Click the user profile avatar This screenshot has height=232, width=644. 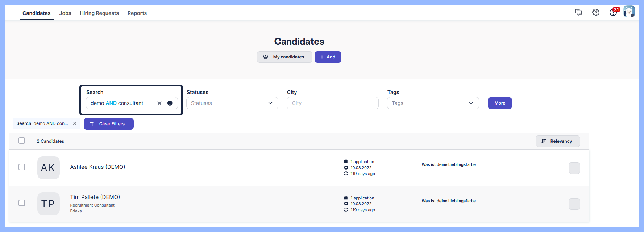point(629,12)
